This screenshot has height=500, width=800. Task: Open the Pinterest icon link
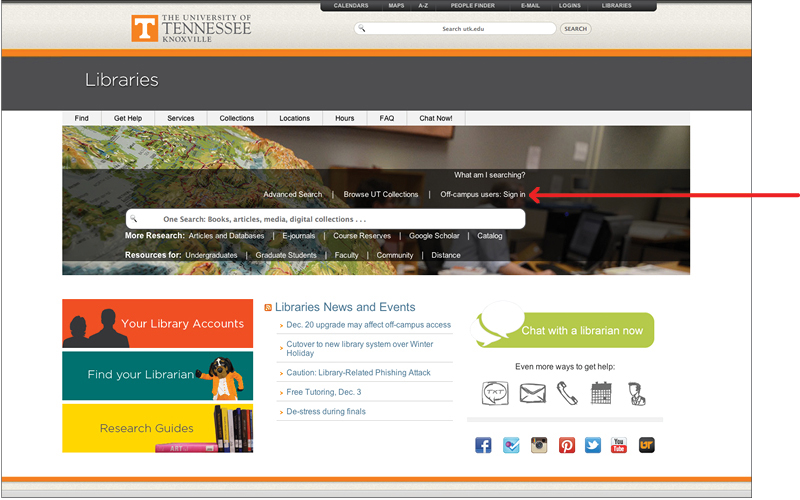(566, 445)
